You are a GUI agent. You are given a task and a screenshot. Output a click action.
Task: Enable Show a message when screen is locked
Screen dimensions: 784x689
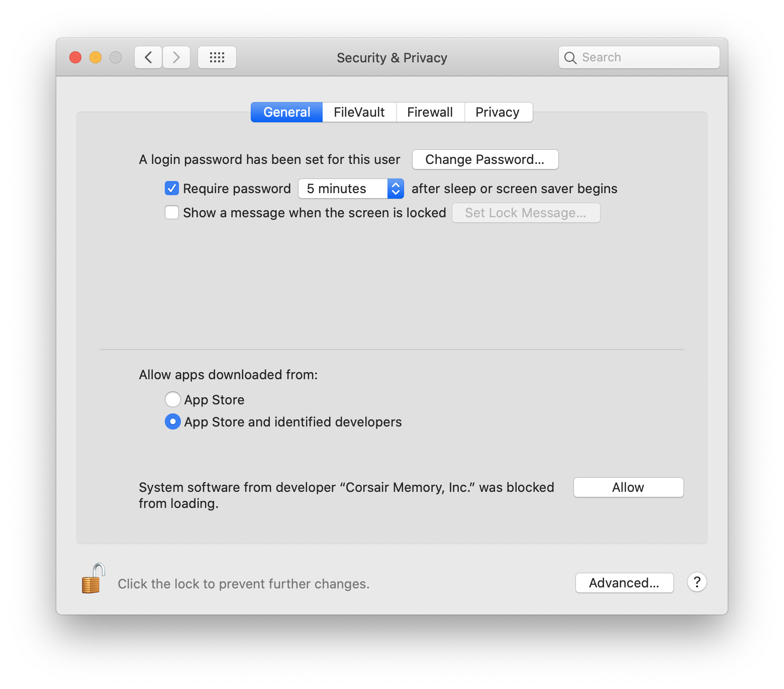click(171, 212)
